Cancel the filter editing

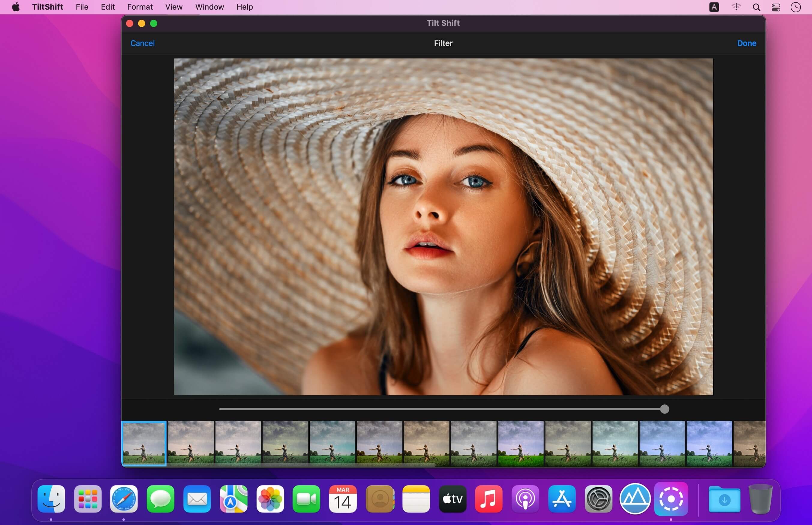(143, 43)
